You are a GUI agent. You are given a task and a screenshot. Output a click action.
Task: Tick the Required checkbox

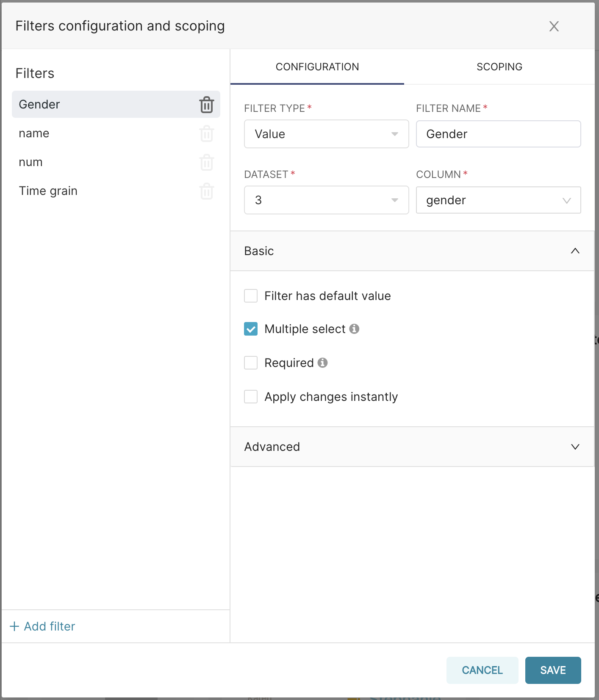[x=251, y=363]
